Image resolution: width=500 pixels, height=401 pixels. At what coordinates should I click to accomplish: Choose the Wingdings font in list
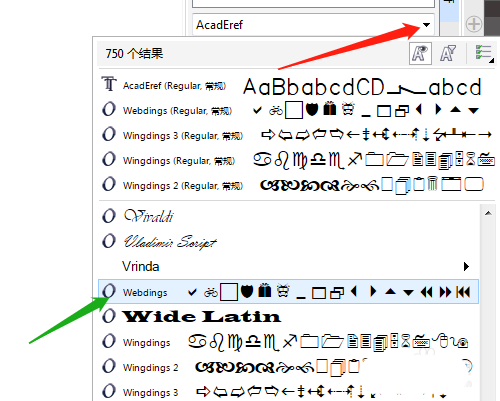[x=289, y=342]
